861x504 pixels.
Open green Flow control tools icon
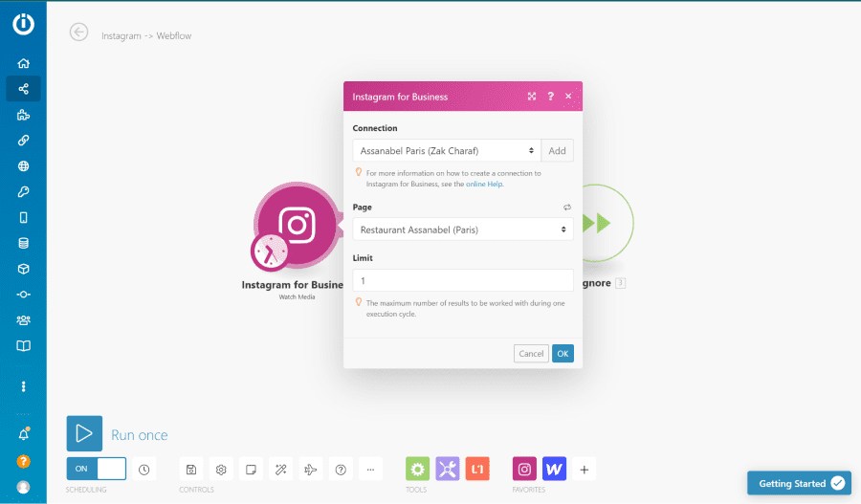[x=417, y=469]
